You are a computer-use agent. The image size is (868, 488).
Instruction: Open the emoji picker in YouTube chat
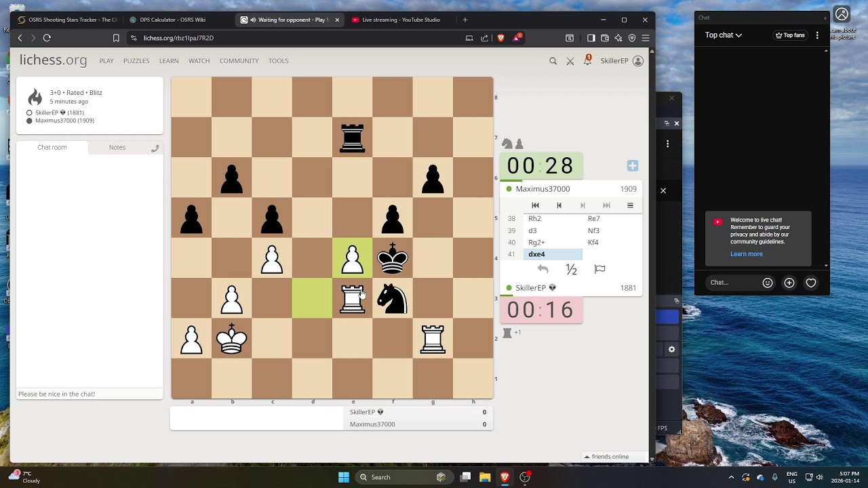tap(768, 283)
